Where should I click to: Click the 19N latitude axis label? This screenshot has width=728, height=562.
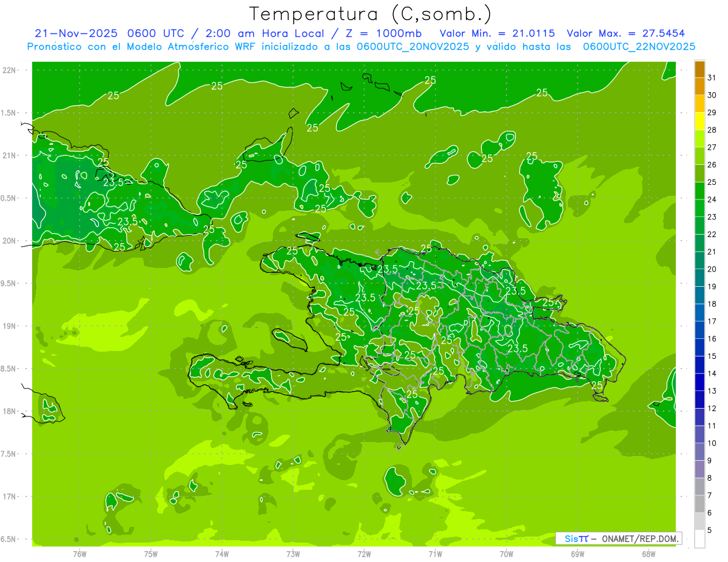point(10,326)
